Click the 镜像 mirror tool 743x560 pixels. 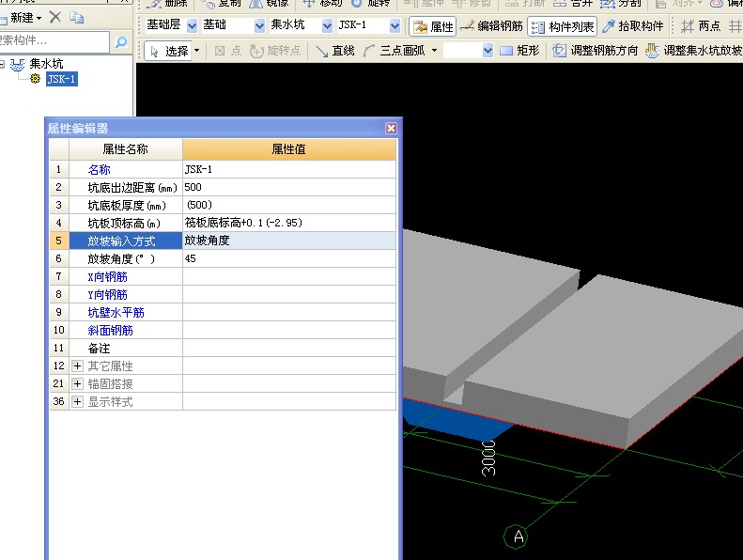pyautogui.click(x=270, y=4)
